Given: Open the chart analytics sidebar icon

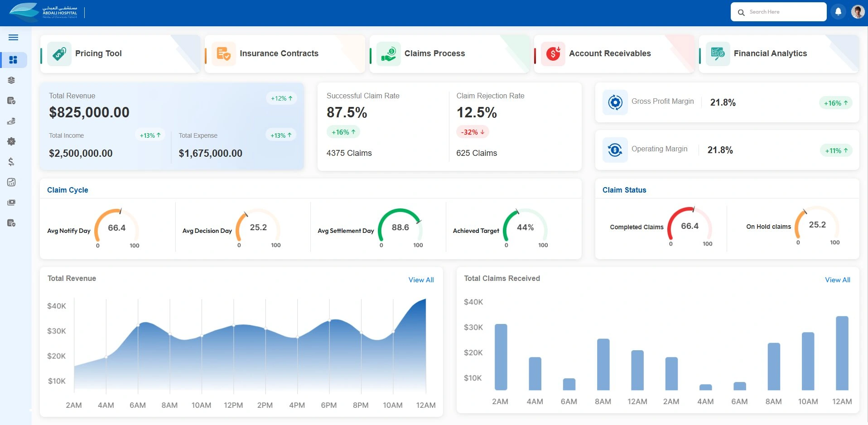Looking at the screenshot, I should [x=12, y=182].
